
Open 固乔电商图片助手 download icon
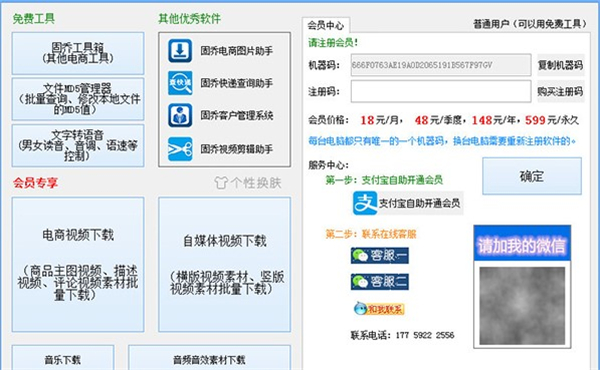(x=180, y=51)
